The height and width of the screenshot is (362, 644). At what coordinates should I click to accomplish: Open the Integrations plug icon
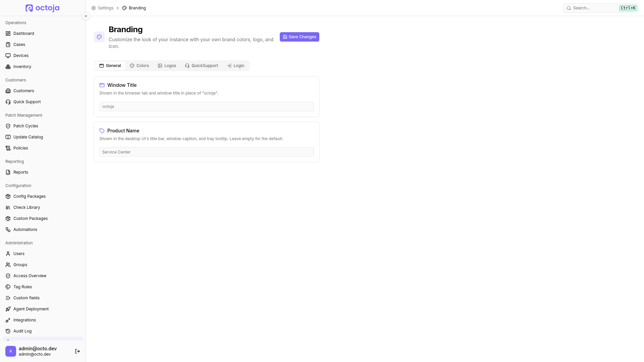(x=8, y=320)
